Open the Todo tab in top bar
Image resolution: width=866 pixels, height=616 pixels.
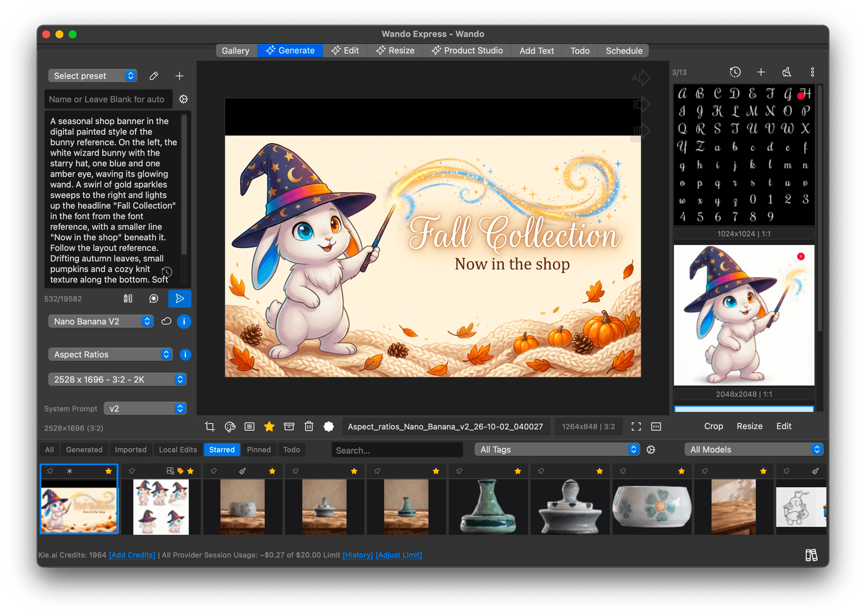pyautogui.click(x=580, y=50)
